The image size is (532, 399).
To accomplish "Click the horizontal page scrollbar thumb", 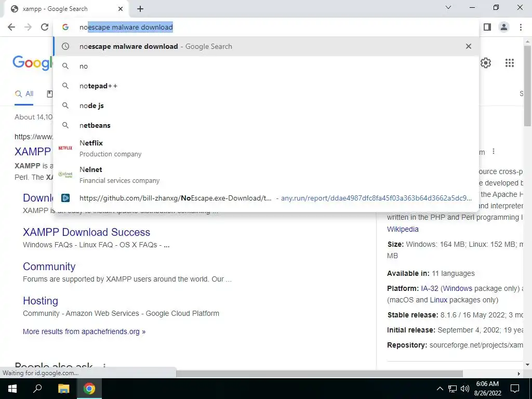I will [x=320, y=374].
